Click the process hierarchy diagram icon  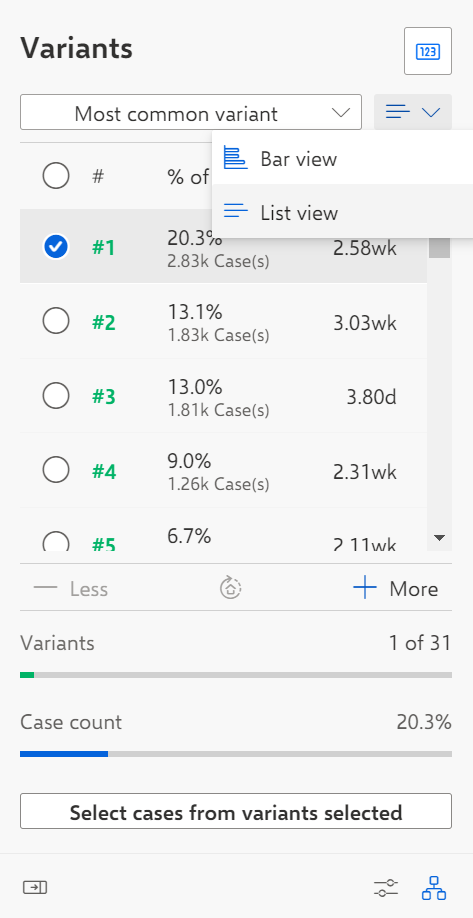434,888
